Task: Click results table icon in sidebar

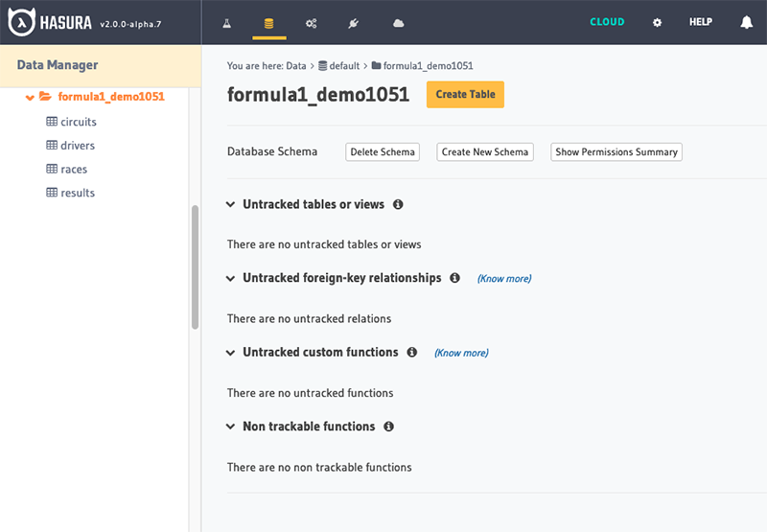Action: point(52,192)
